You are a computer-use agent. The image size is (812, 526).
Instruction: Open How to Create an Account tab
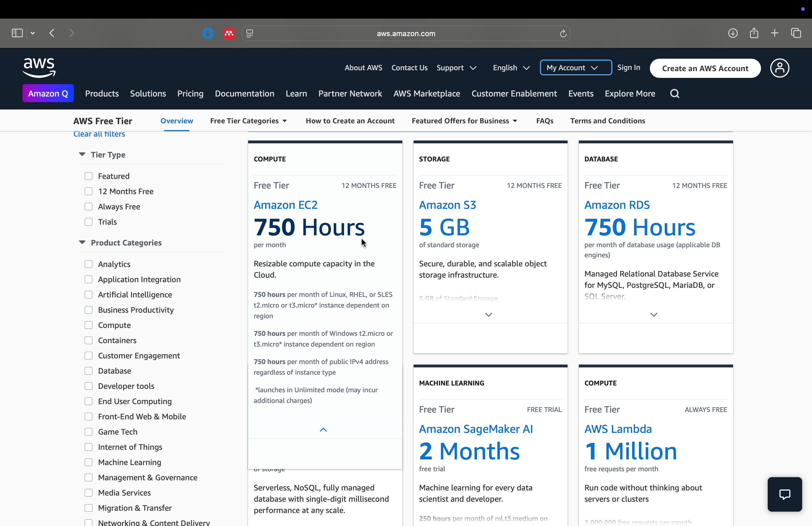(x=350, y=120)
